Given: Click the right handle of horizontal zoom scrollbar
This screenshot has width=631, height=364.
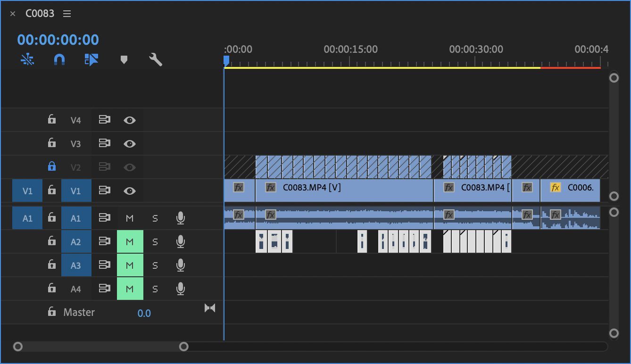Looking at the screenshot, I should [x=184, y=347].
